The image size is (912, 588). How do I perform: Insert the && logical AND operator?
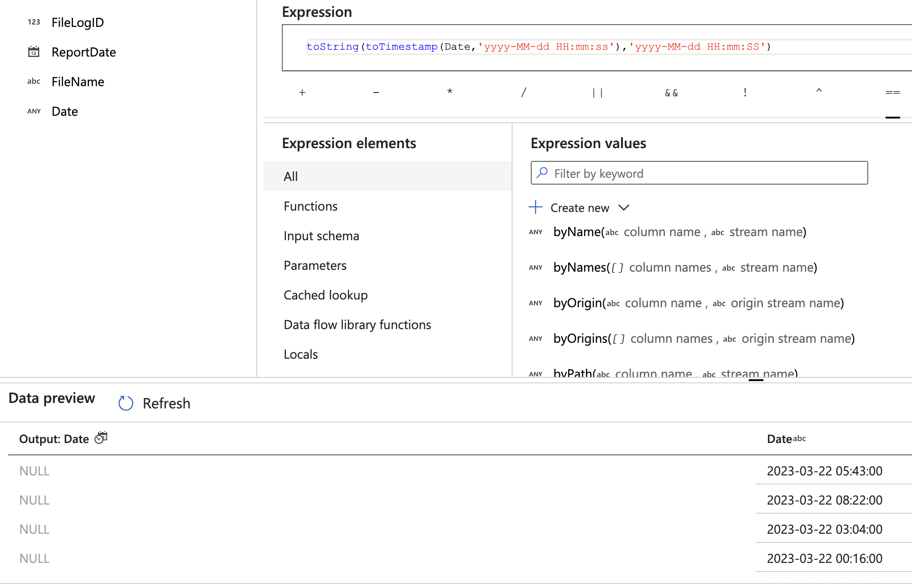point(671,93)
